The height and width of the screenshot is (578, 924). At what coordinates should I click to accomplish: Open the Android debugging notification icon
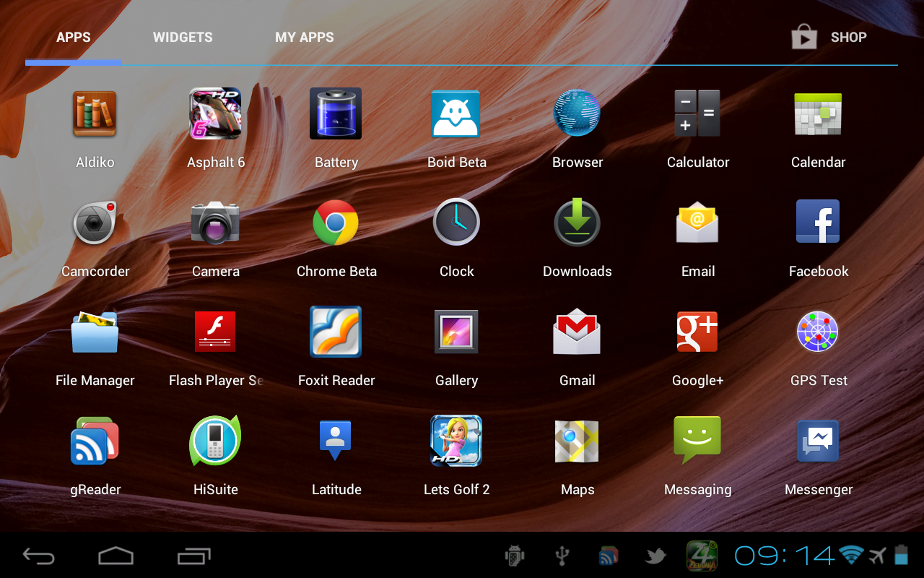click(514, 556)
